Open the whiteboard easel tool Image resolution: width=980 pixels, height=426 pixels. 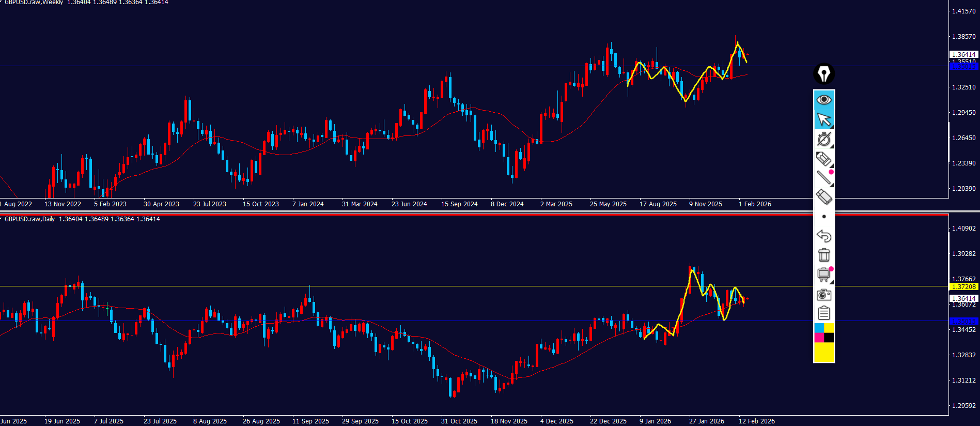pos(823,275)
